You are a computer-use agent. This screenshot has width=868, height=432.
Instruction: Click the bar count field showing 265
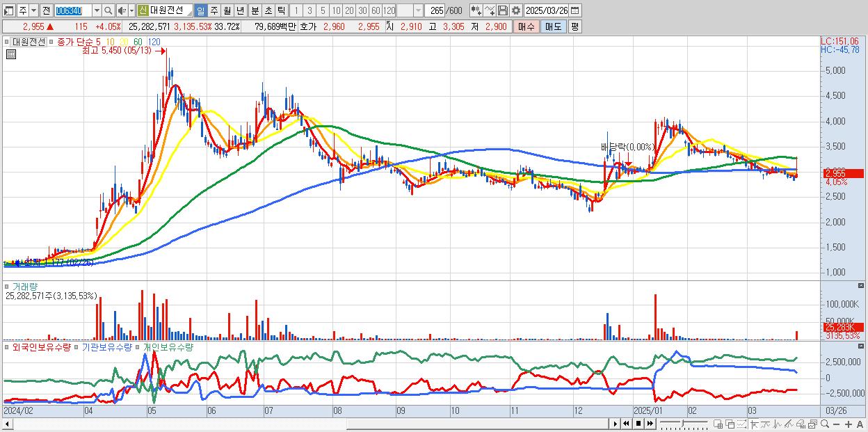tap(435, 10)
